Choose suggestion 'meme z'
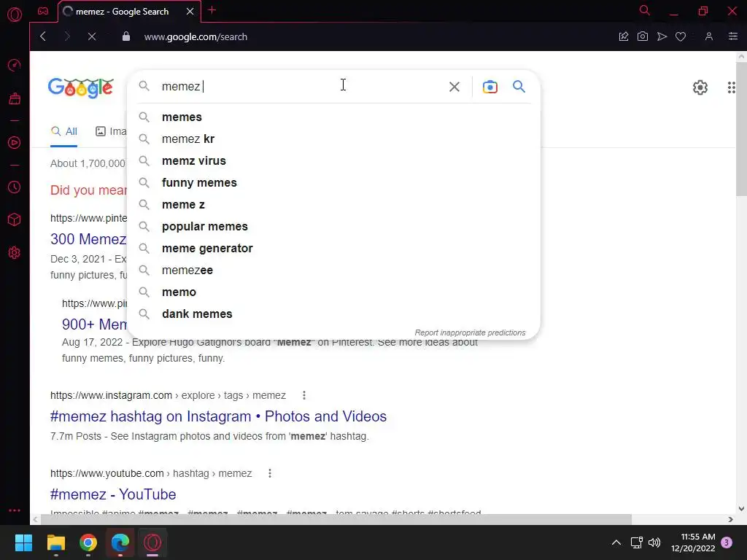Viewport: 747px width, 560px height. click(x=333, y=205)
